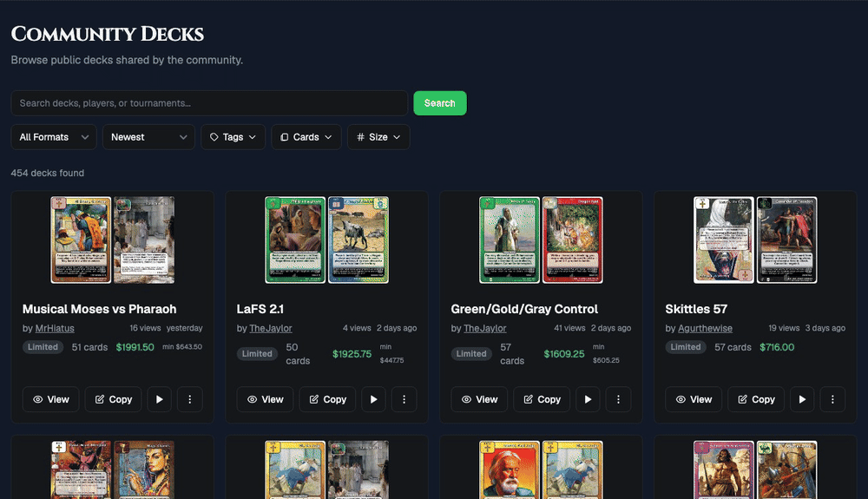
Task: Open second card image of Skittles 57
Action: coord(786,240)
